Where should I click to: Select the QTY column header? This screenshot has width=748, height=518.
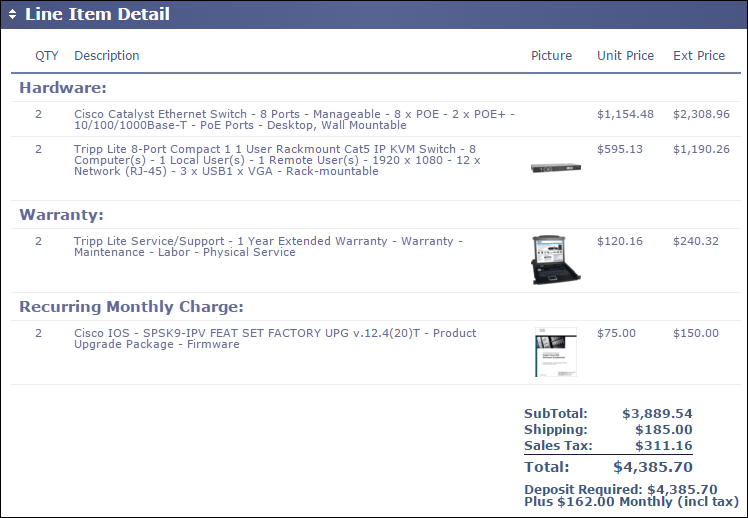point(47,56)
